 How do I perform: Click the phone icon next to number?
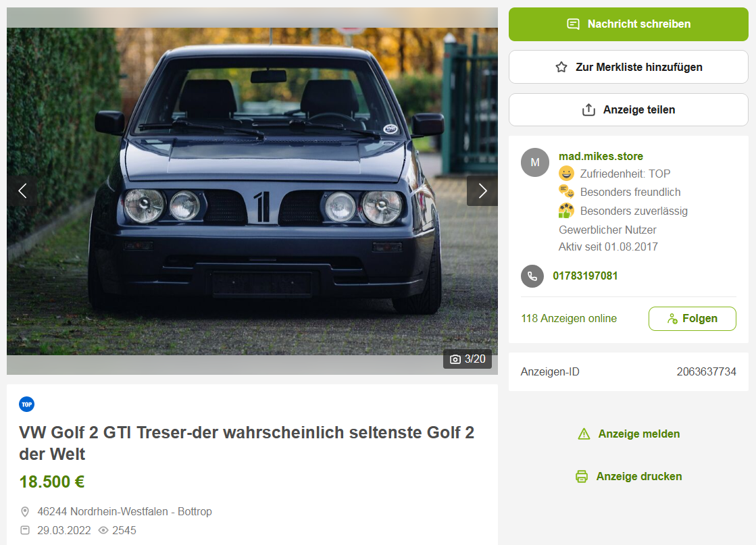click(532, 276)
